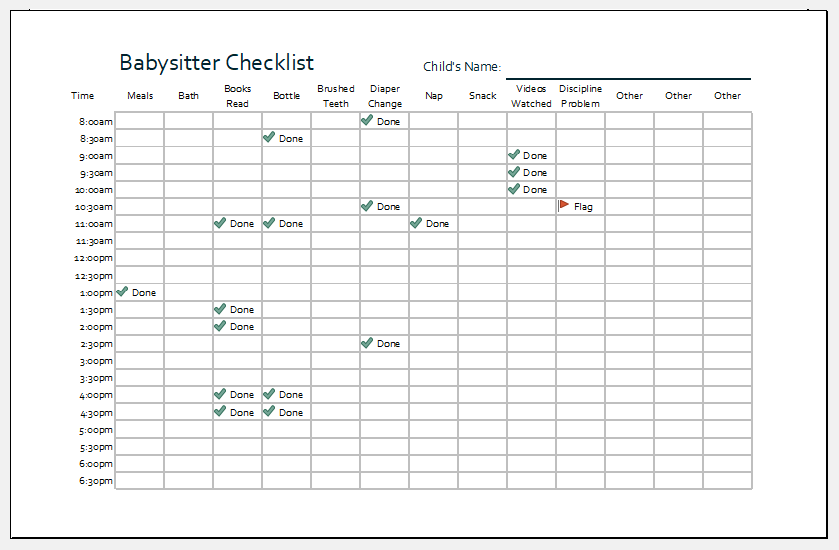The image size is (839, 550).
Task: Select the empty Nap cell at 6:30pm
Action: point(433,480)
